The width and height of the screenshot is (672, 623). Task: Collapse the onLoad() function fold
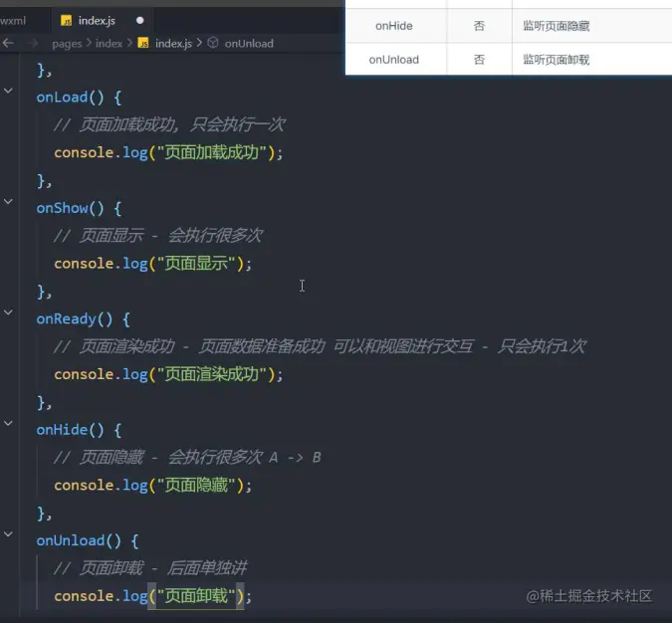(8, 91)
